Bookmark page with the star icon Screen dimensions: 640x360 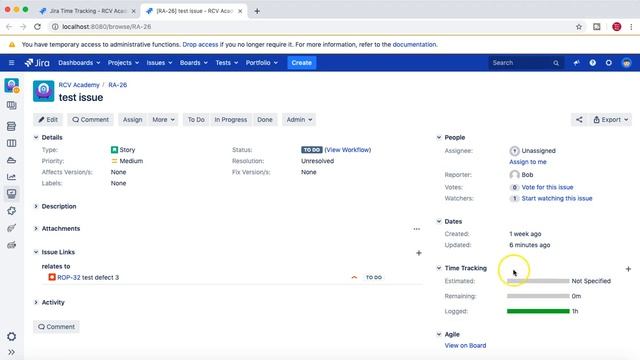(579, 27)
